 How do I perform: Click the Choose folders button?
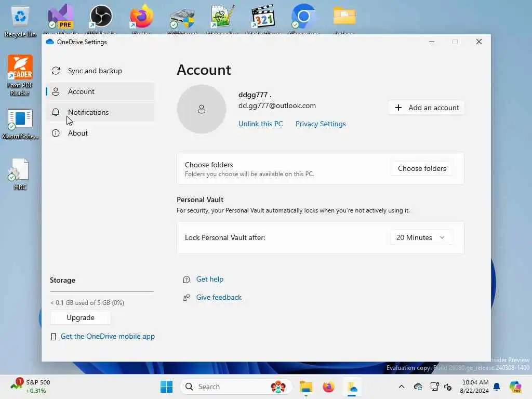coord(421,168)
